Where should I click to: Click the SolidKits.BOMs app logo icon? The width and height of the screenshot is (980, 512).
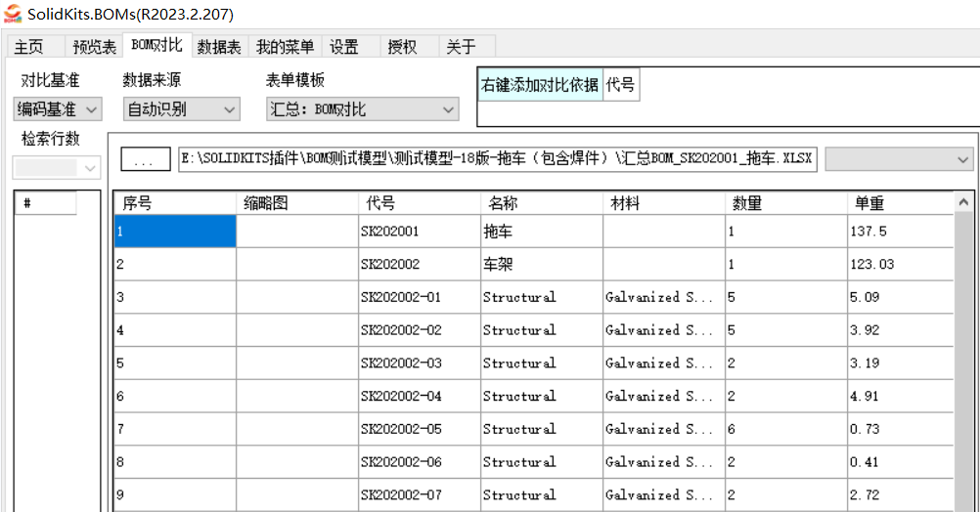13,14
